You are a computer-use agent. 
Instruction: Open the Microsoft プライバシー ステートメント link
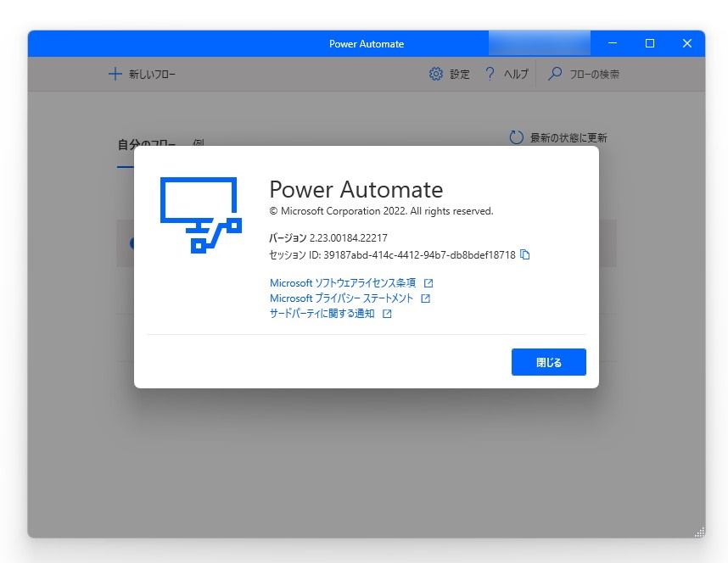pyautogui.click(x=338, y=298)
